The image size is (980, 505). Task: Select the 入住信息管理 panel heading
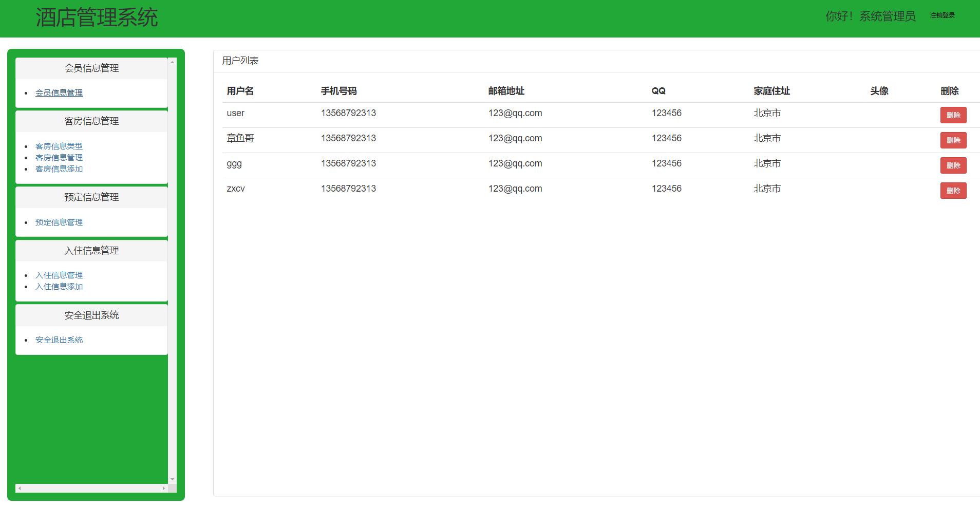[x=91, y=251]
